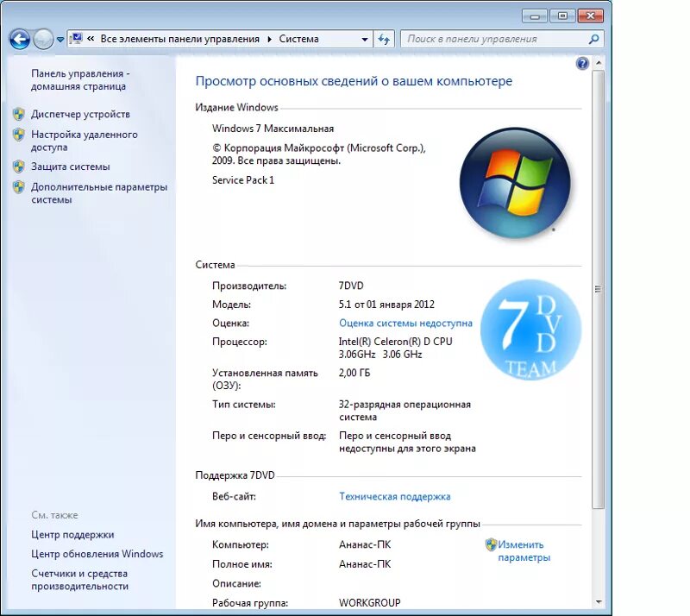Open 'Техническая поддержка' website link
The height and width of the screenshot is (616, 690).
[x=395, y=497]
